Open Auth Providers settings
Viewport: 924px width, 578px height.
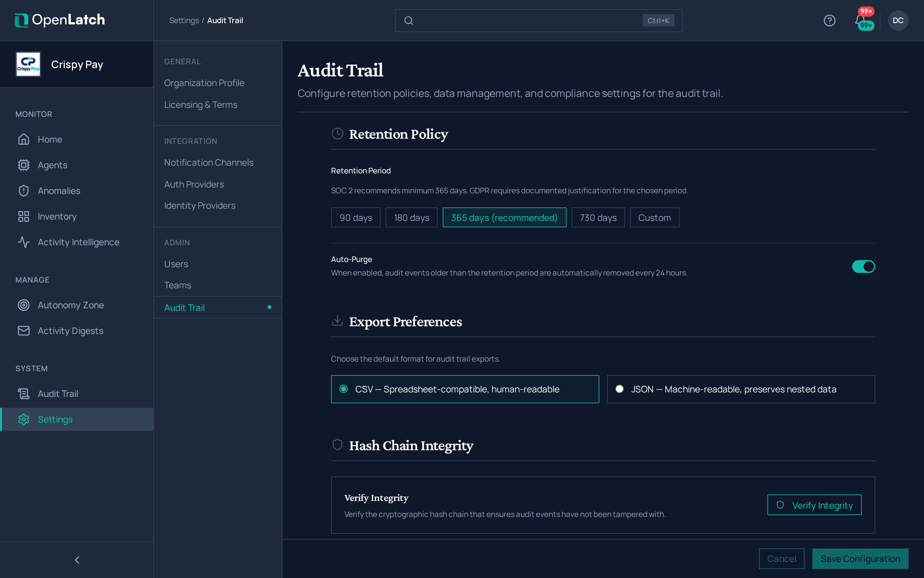tap(194, 184)
